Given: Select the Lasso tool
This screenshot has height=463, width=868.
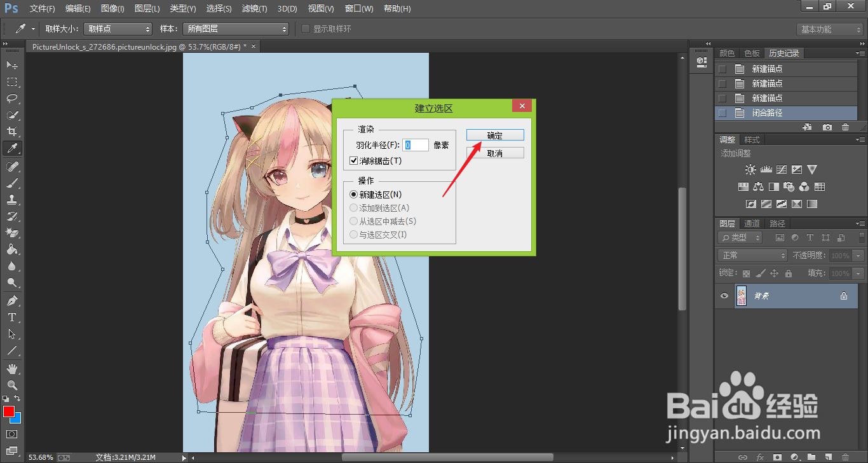Looking at the screenshot, I should point(12,99).
